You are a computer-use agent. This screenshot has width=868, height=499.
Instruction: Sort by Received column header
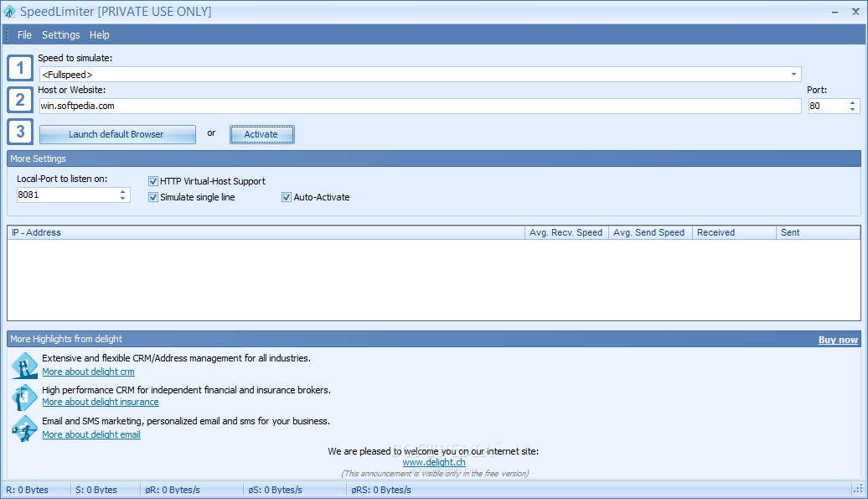click(x=735, y=232)
